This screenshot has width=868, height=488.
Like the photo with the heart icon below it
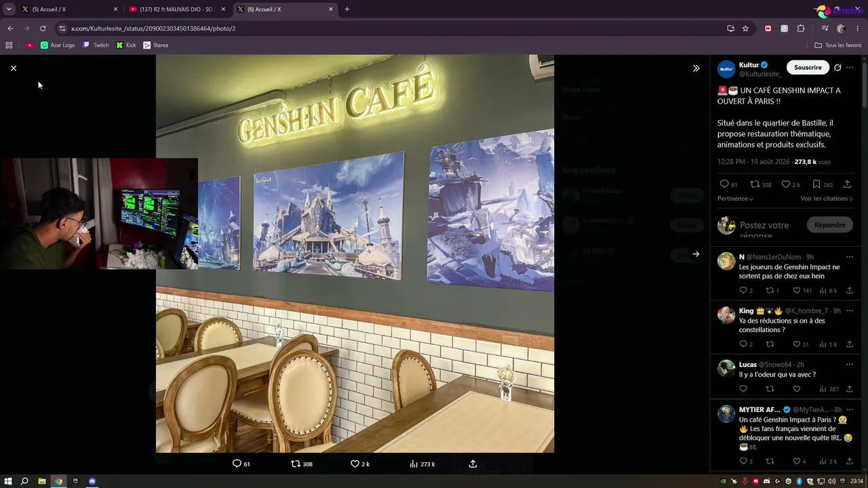click(355, 464)
